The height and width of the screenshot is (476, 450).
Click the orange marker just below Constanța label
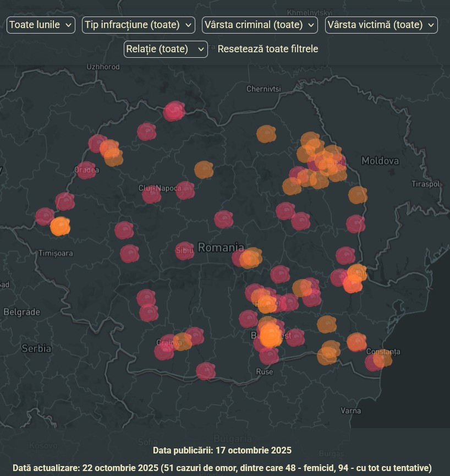tap(382, 359)
